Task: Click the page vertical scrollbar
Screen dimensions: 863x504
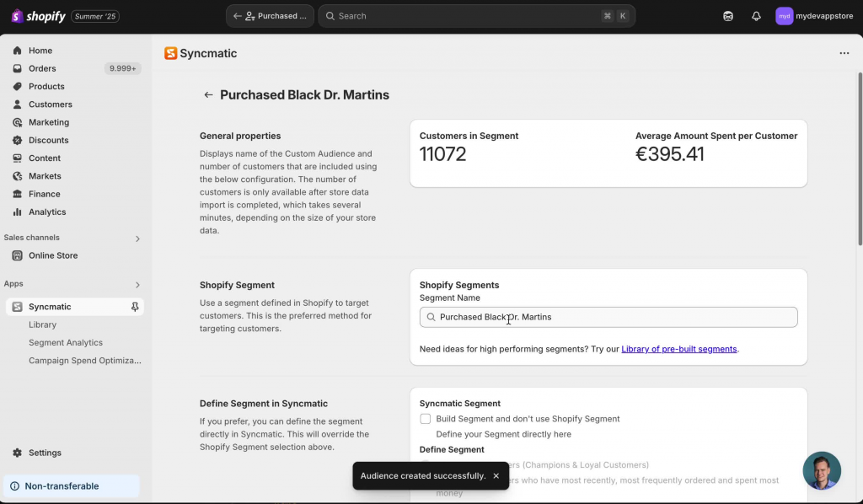Action: (860, 159)
